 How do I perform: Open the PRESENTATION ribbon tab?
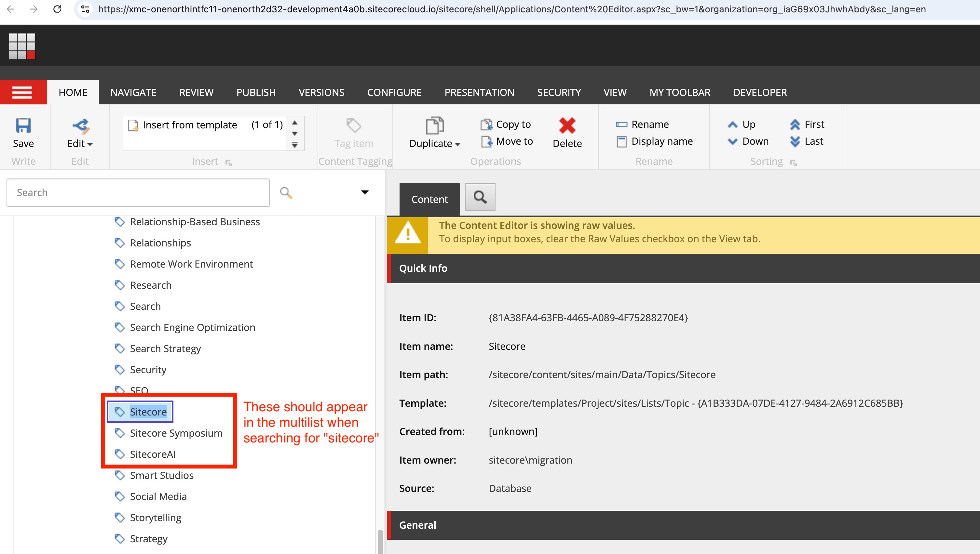tap(479, 92)
